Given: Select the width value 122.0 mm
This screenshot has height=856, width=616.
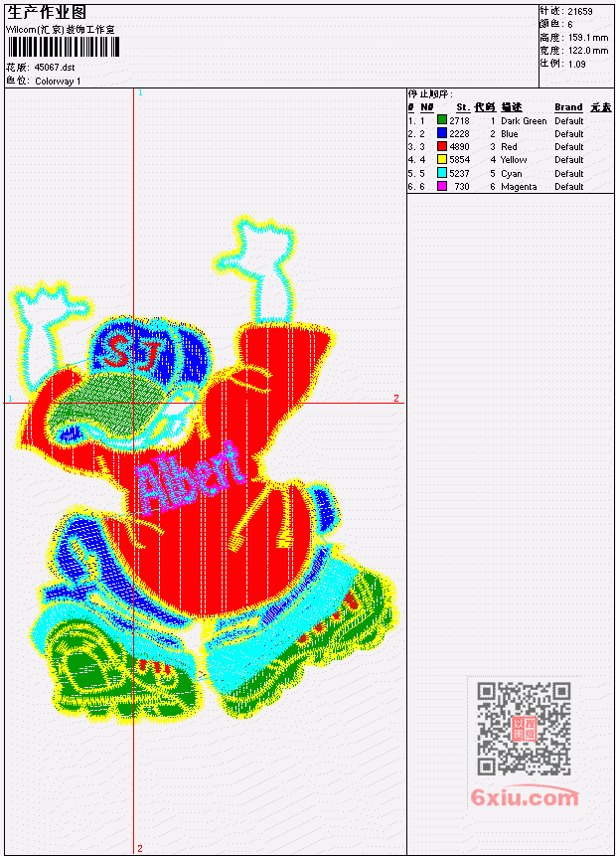Looking at the screenshot, I should coord(588,51).
